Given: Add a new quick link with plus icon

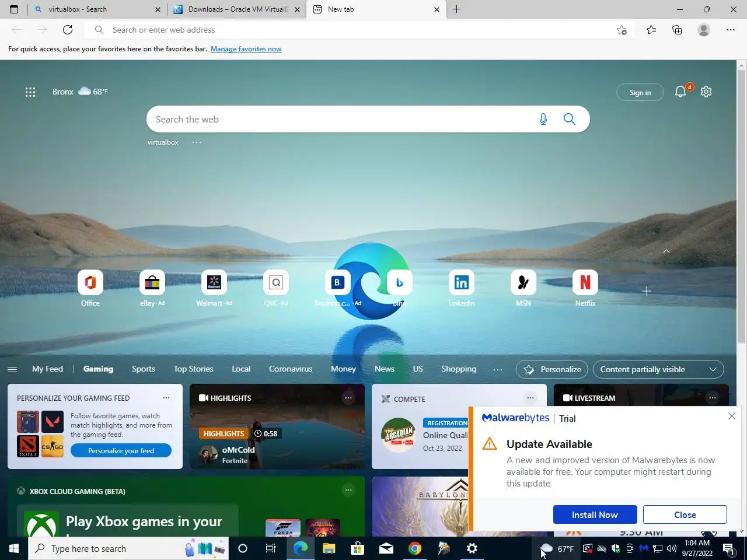Looking at the screenshot, I should (647, 290).
